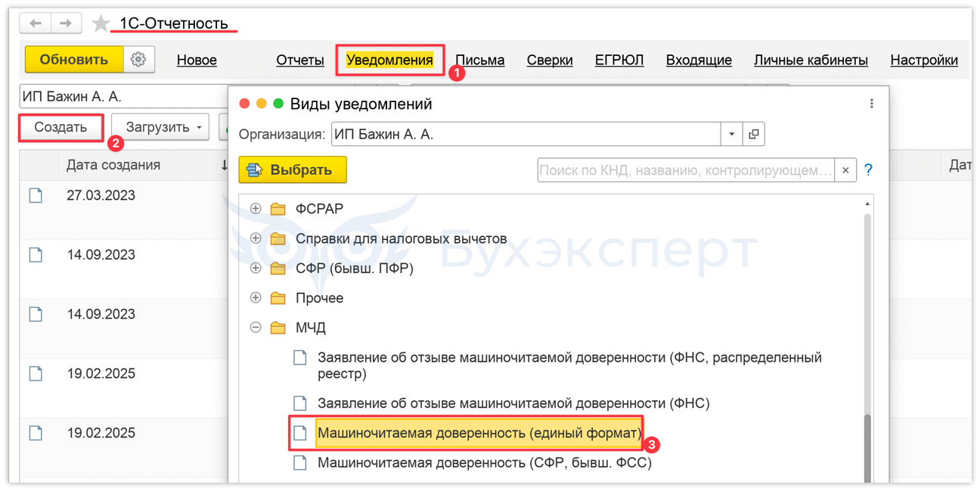Click the ФСРАР folder icon
The height and width of the screenshot is (491, 980).
coord(278,209)
